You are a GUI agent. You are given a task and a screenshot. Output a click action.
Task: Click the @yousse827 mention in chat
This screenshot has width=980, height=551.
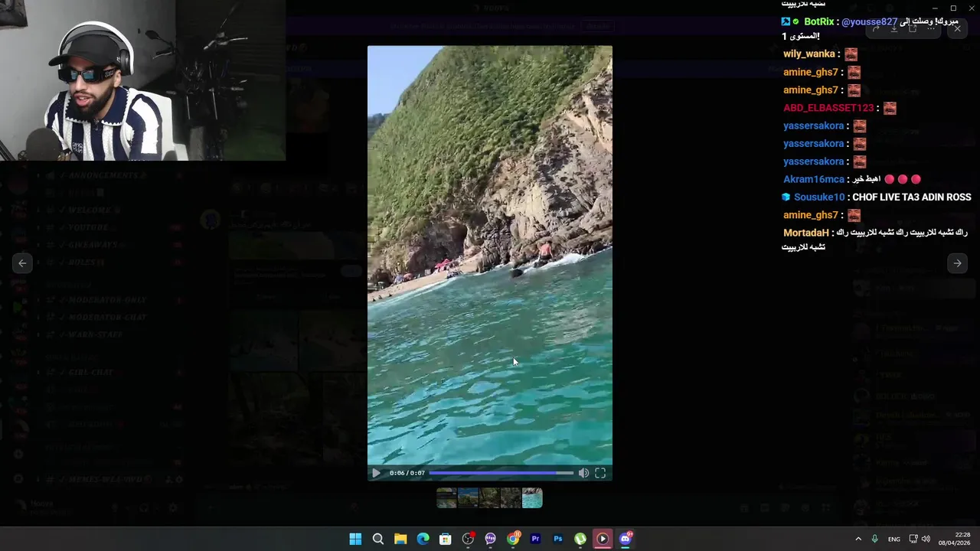(x=869, y=22)
